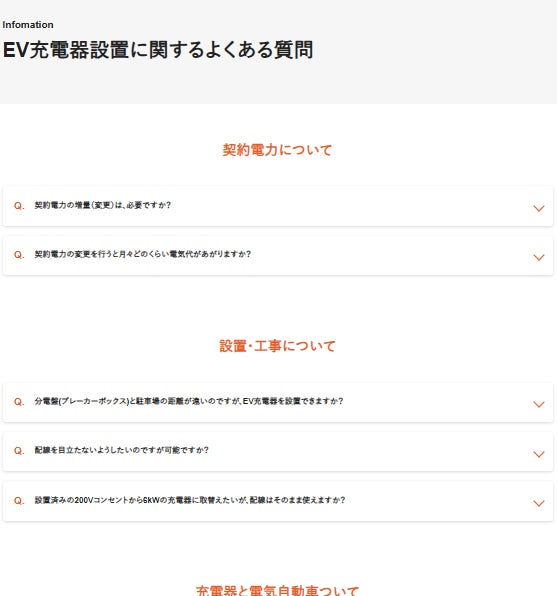Click page title EV充電器設置に関するよくある質問
The height and width of the screenshot is (596, 557).
point(158,50)
